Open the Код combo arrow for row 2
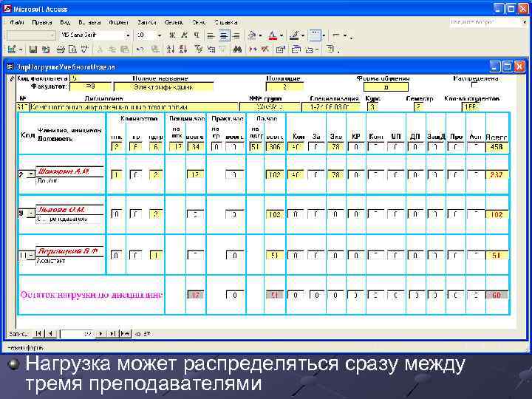 point(31,174)
